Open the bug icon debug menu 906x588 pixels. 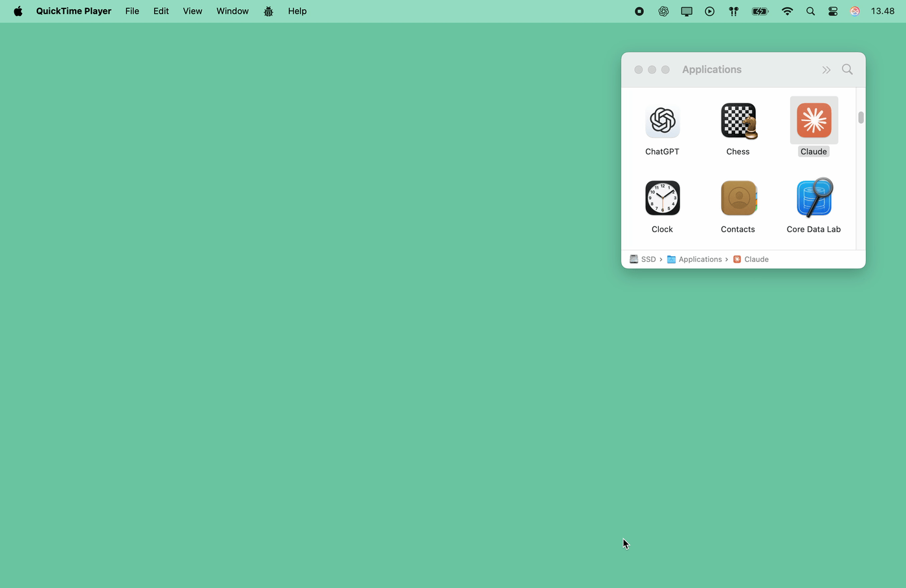click(x=269, y=11)
